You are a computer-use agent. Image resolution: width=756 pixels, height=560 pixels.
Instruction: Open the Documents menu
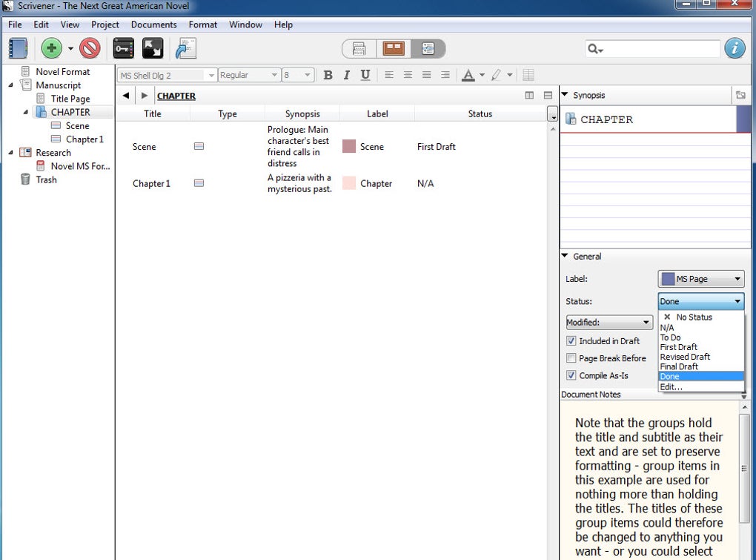pos(154,24)
